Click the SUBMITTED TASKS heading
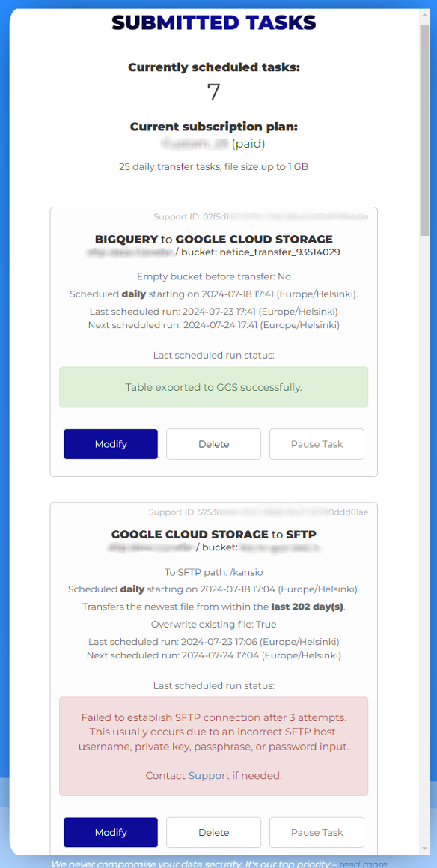 tap(213, 22)
